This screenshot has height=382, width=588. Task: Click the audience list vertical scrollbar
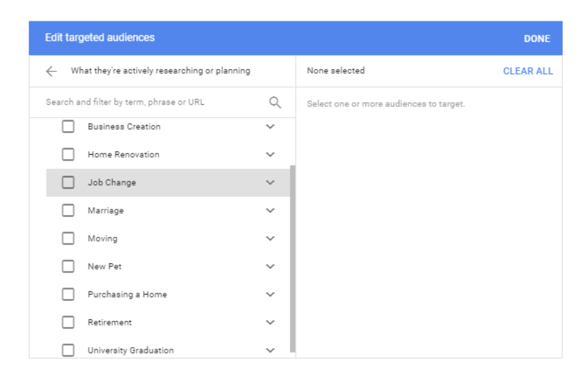point(293,259)
